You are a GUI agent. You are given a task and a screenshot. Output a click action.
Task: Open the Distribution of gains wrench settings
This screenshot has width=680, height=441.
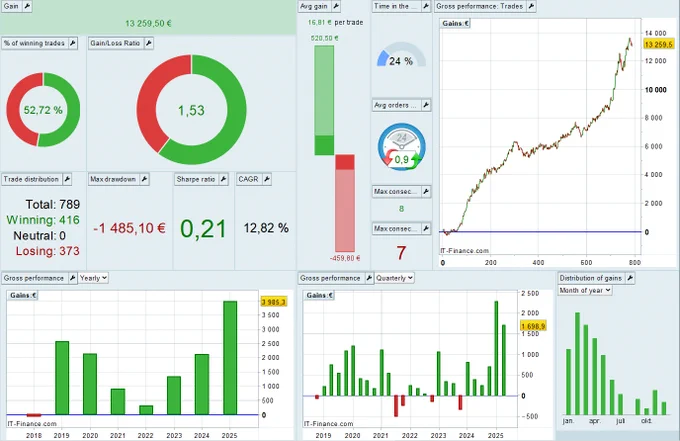(x=630, y=278)
